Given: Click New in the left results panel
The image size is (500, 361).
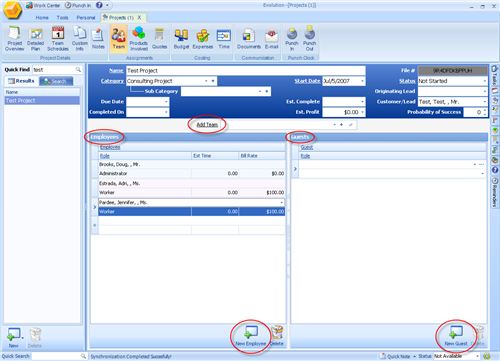Looking at the screenshot, I should tap(14, 338).
